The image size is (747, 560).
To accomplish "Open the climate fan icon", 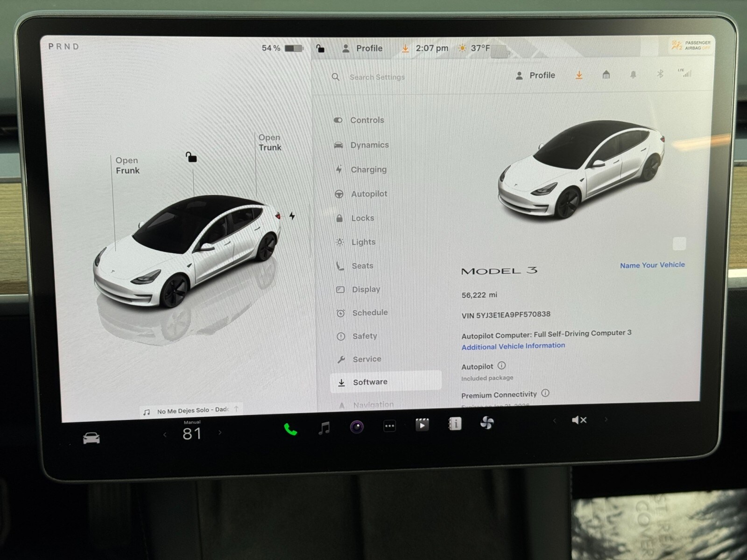I will [x=487, y=423].
